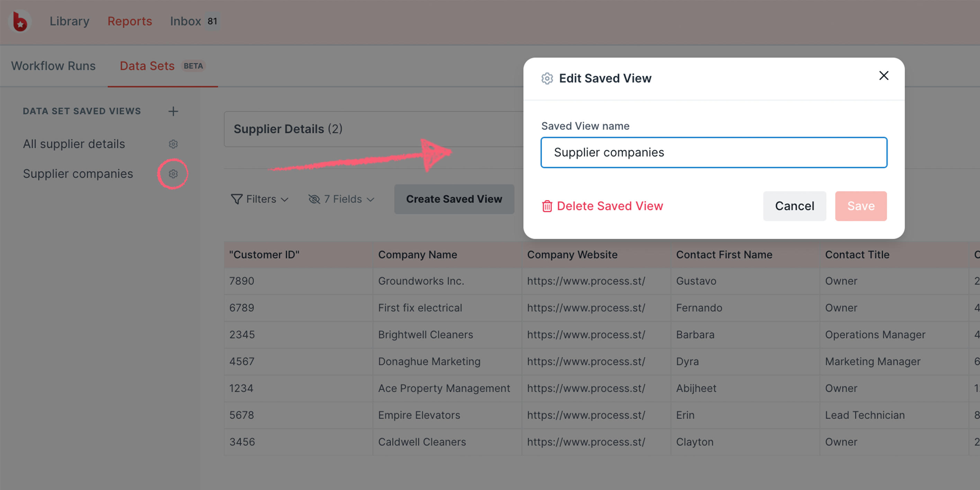Click the website link in Caldwell Cleaners row
Viewport: 980px width, 490px height.
tap(586, 442)
